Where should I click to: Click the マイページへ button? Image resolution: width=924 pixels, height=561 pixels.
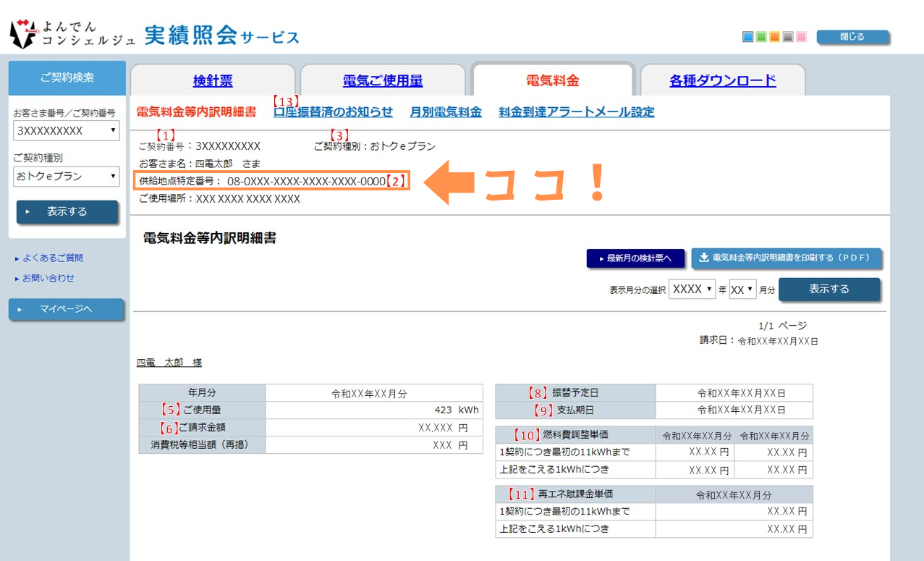(66, 309)
